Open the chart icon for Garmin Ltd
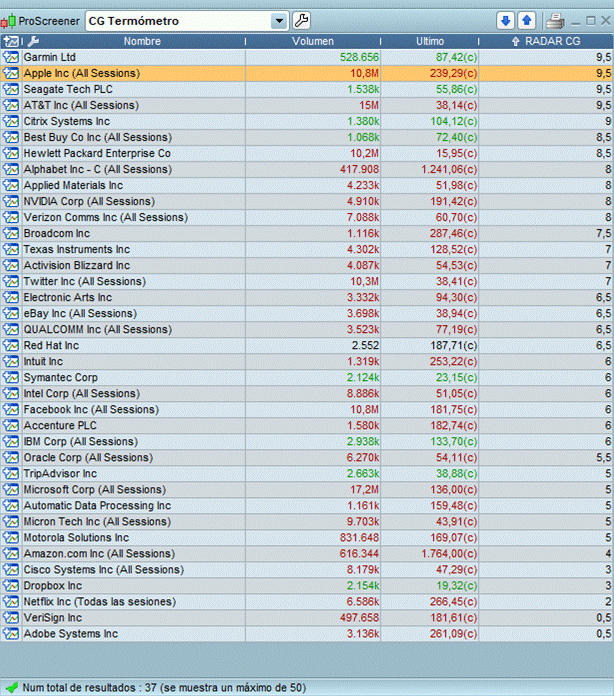Screen dimensions: 614x696 11,57
